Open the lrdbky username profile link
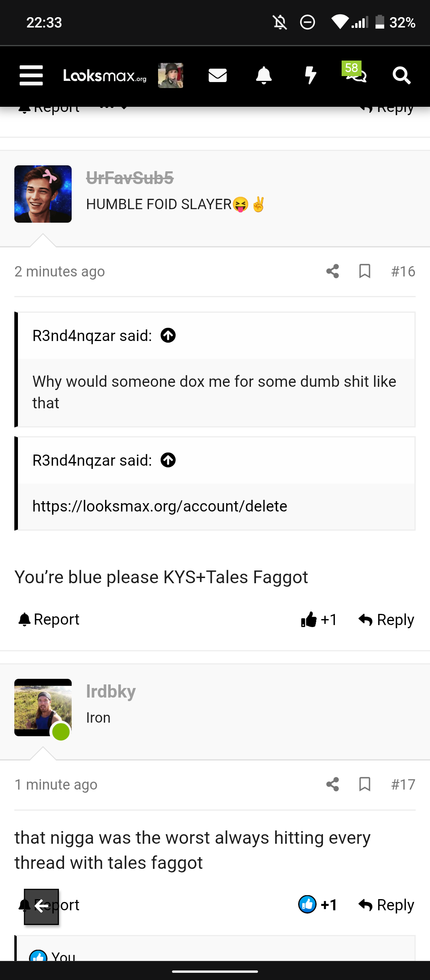This screenshot has width=430, height=980. [x=111, y=691]
